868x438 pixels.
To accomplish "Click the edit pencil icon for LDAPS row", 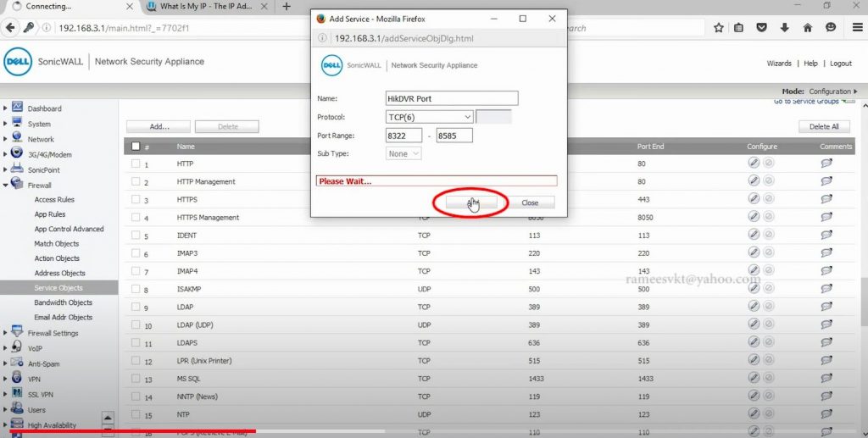I will (x=754, y=342).
